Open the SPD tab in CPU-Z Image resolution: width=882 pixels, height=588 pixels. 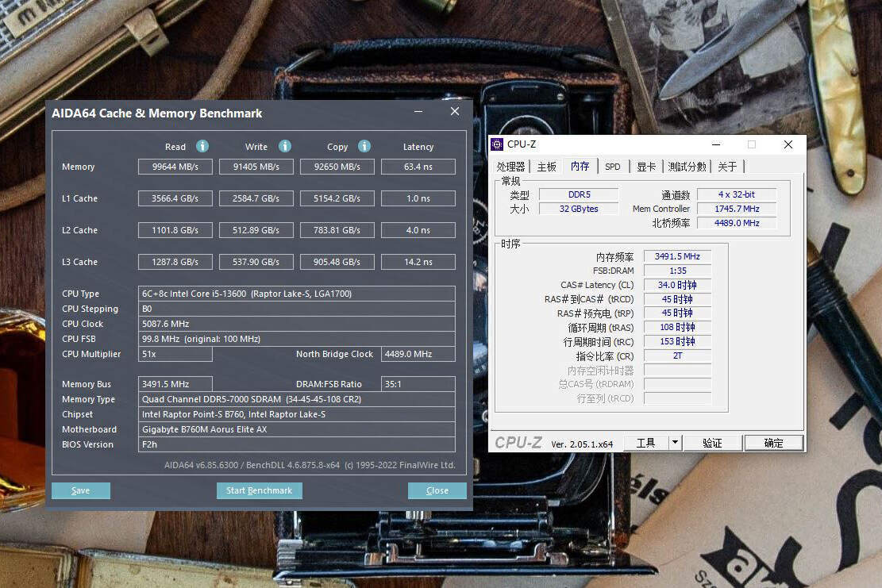coord(613,167)
